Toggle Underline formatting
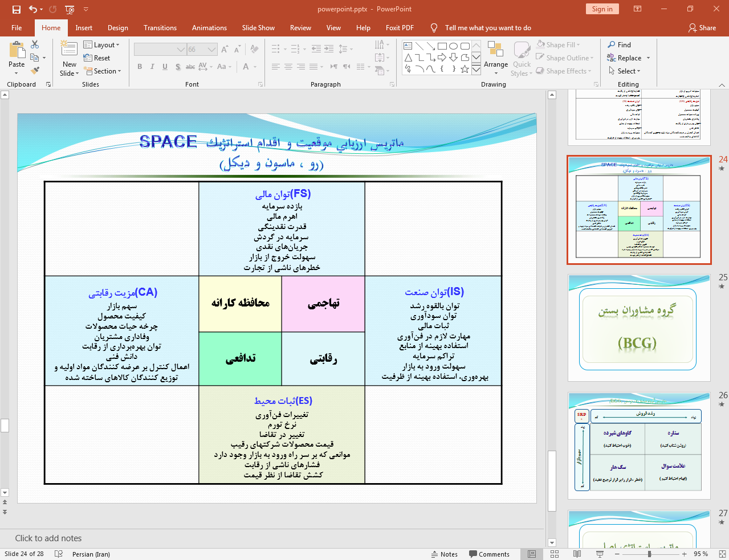The width and height of the screenshot is (729, 560). (165, 67)
